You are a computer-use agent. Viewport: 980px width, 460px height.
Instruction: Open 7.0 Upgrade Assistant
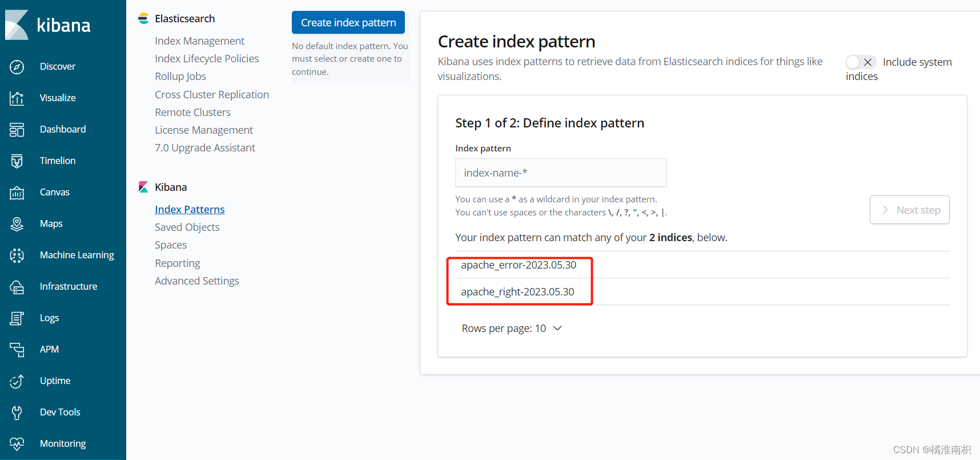(205, 148)
